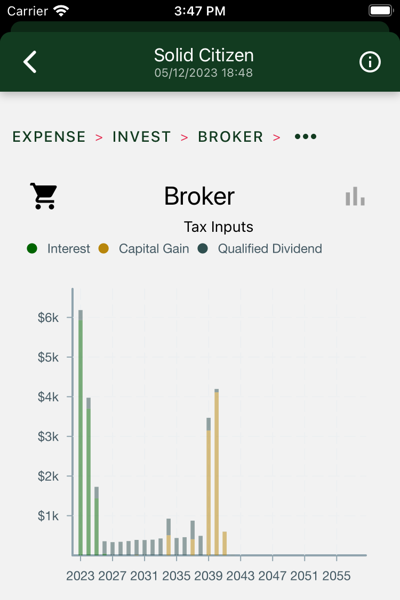
Task: Tap the Solid Citizen title header
Action: coord(204,55)
